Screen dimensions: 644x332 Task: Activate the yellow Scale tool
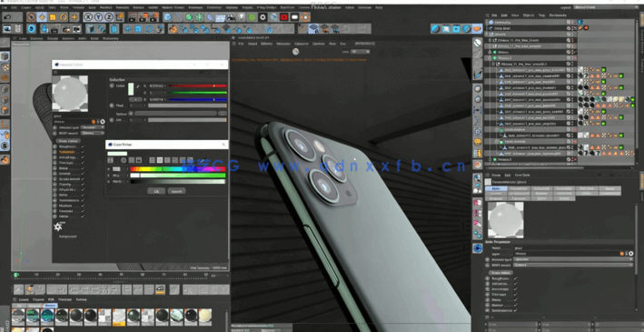(x=53, y=17)
